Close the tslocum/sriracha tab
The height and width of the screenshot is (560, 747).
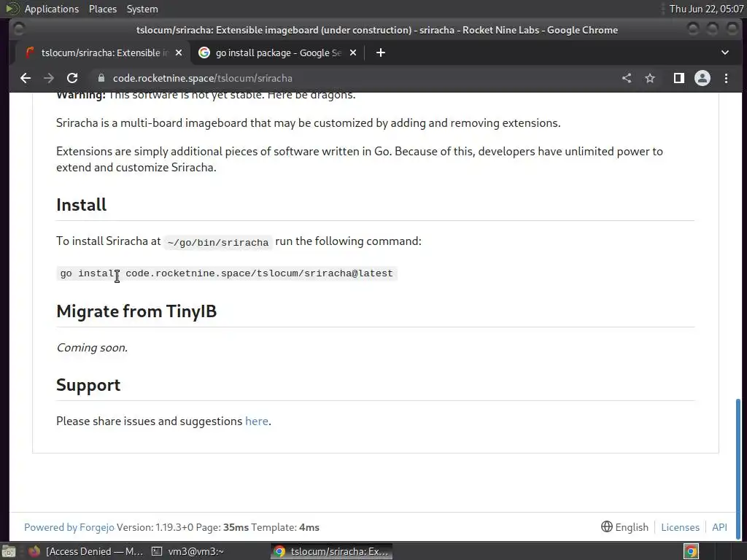click(x=179, y=52)
